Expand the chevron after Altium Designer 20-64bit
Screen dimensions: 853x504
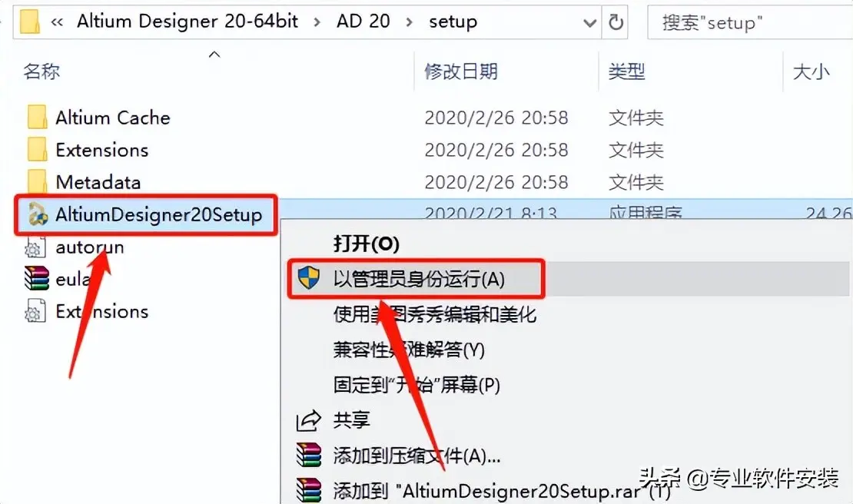pos(317,23)
